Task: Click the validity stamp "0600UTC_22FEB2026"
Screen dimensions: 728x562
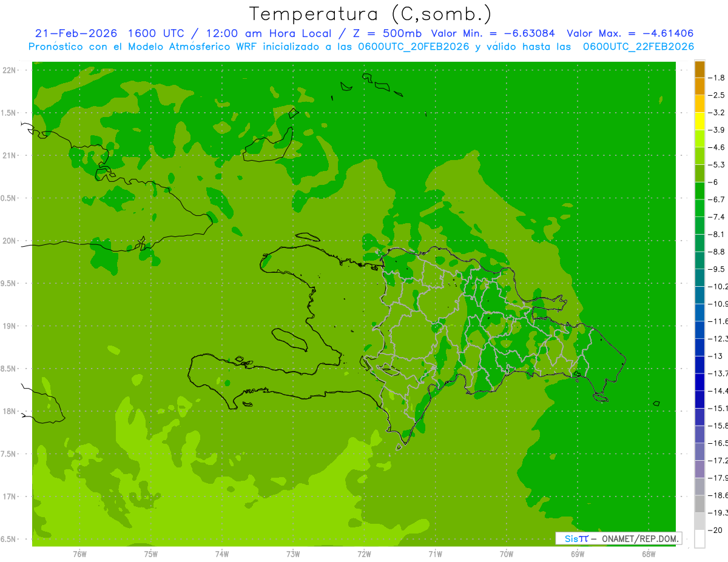Action: (x=638, y=47)
